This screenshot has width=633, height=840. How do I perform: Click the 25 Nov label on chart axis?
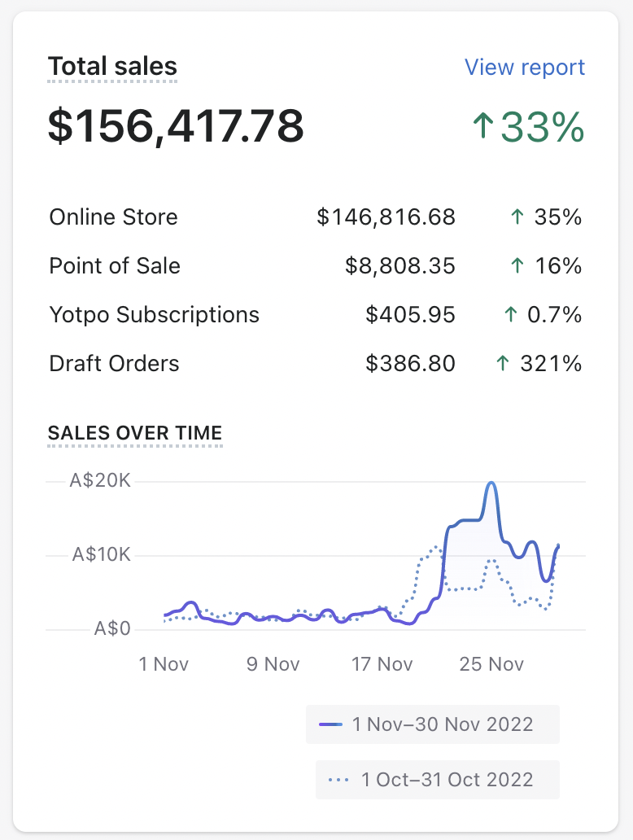click(491, 664)
